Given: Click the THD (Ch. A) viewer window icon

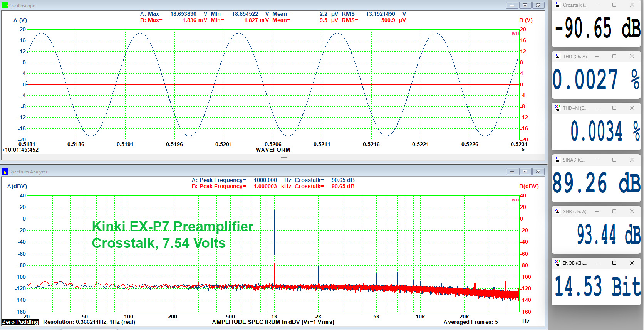Looking at the screenshot, I should [557, 56].
